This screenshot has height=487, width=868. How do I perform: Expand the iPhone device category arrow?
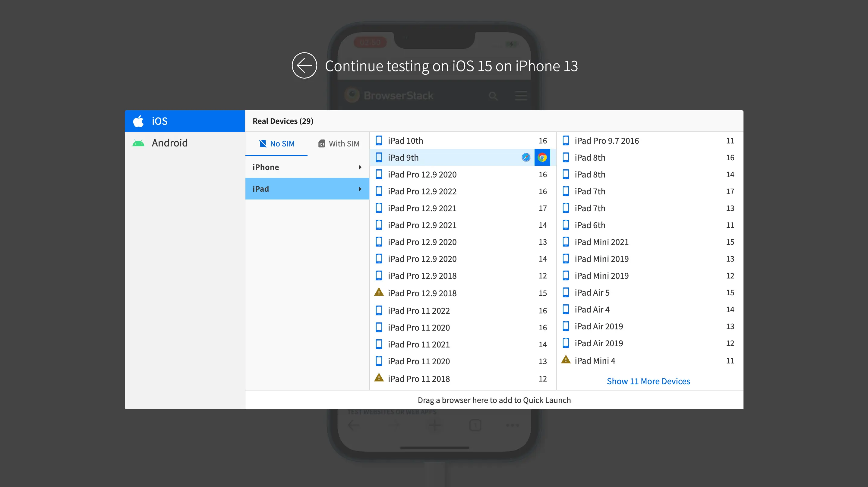360,167
